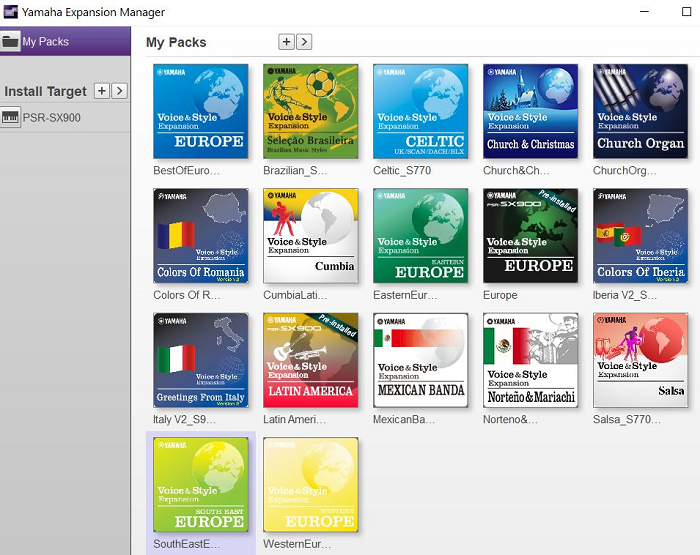Image resolution: width=700 pixels, height=555 pixels.
Task: Open the My Packs folder icon in sidebar
Action: pos(10,42)
